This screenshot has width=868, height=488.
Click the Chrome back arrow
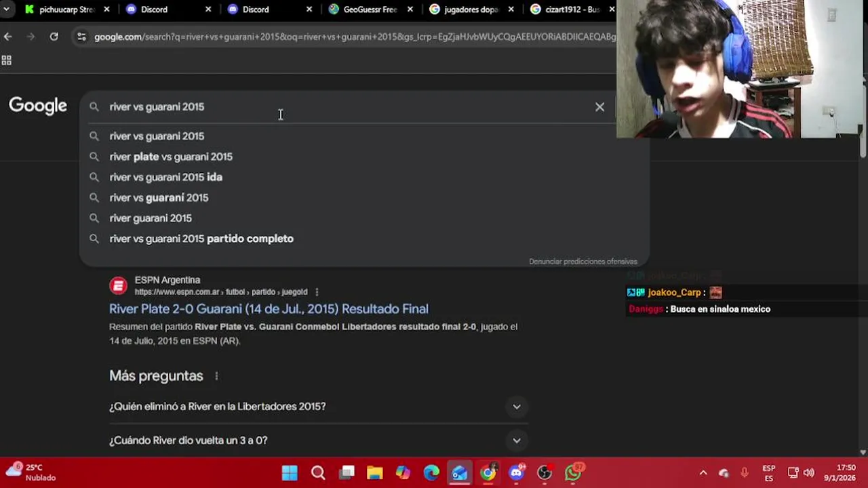pyautogui.click(x=7, y=37)
